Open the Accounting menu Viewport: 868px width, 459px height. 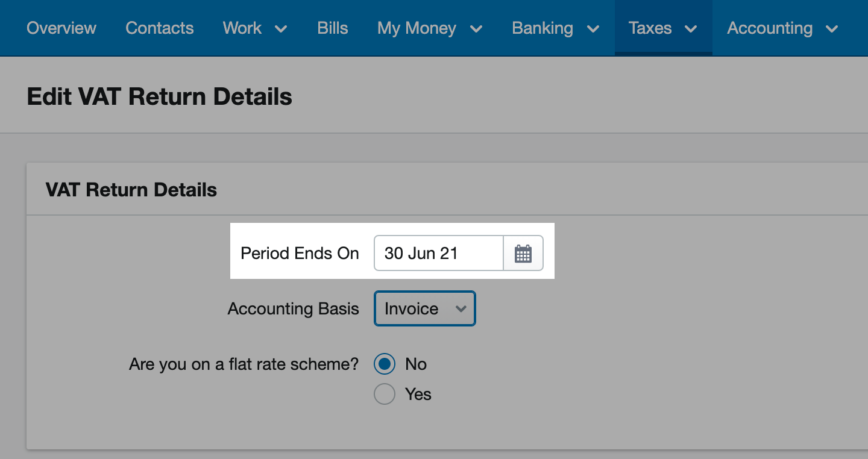(783, 28)
